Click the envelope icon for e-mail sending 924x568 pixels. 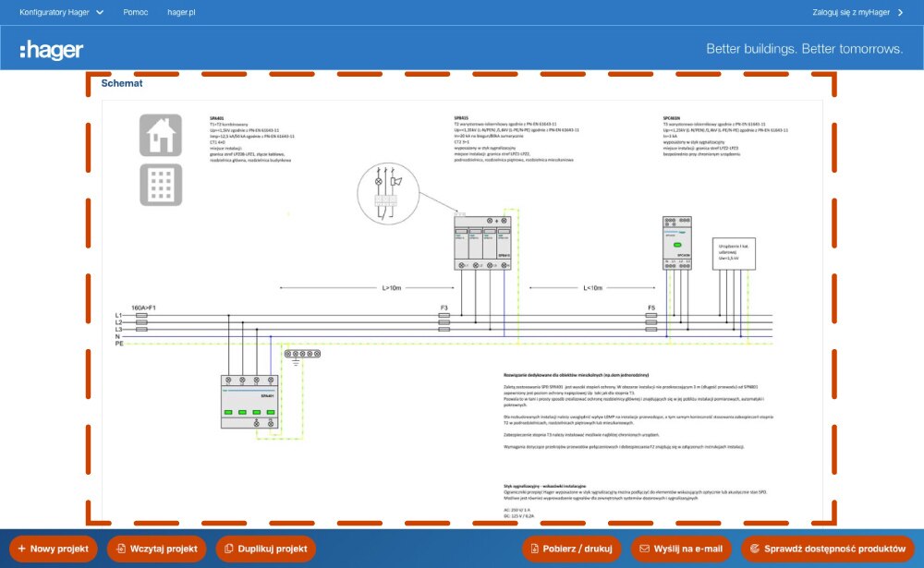[x=643, y=549]
